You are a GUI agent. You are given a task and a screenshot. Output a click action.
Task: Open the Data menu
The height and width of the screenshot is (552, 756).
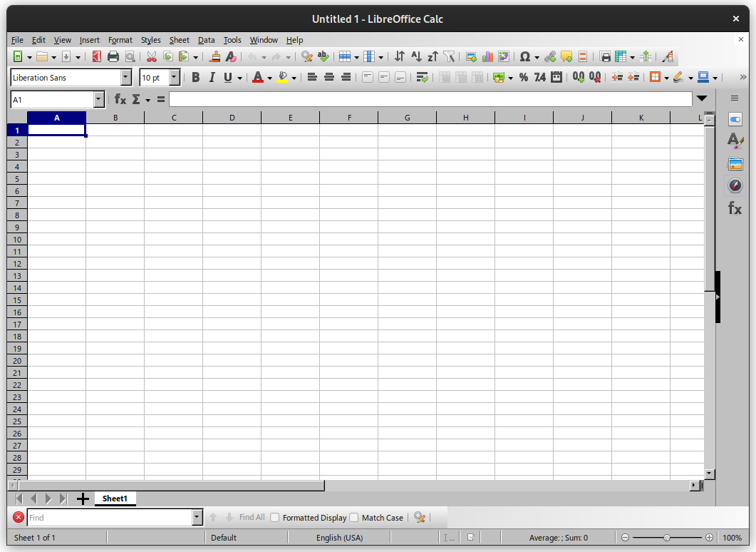tap(206, 40)
